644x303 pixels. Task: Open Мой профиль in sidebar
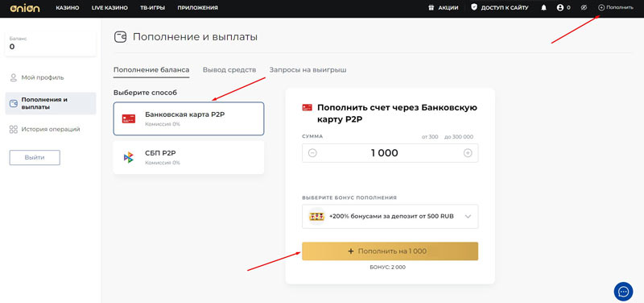click(43, 77)
